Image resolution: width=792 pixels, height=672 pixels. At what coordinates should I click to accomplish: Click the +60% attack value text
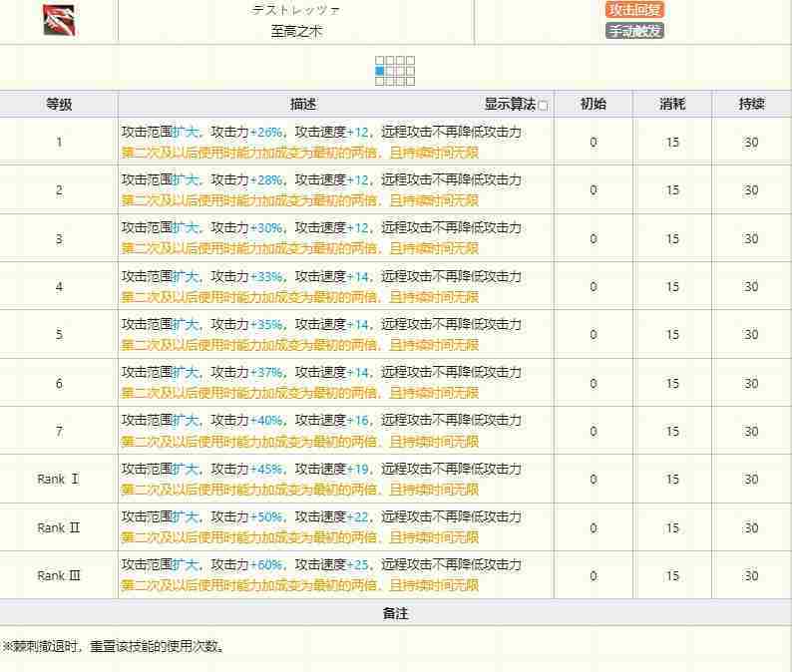tap(266, 564)
